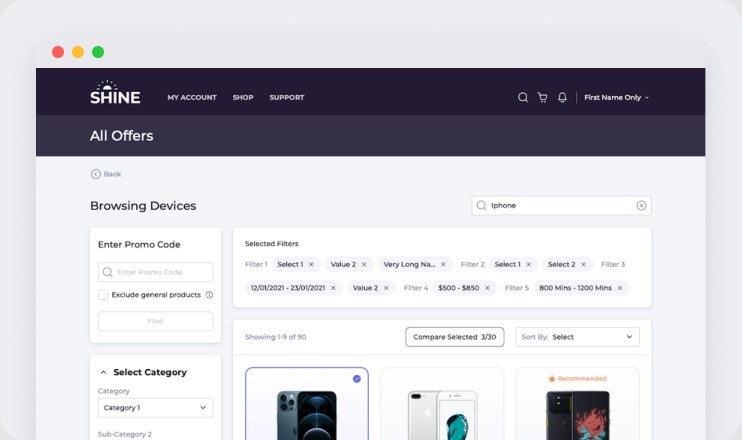Open notifications bell icon
This screenshot has height=440, width=742.
562,97
